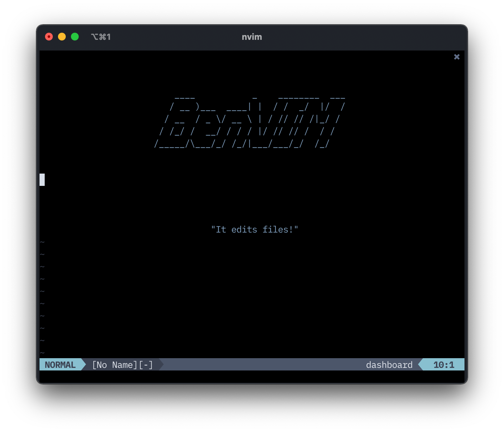Click the green maximize window button
Viewport: 504px width, 432px height.
pyautogui.click(x=75, y=37)
